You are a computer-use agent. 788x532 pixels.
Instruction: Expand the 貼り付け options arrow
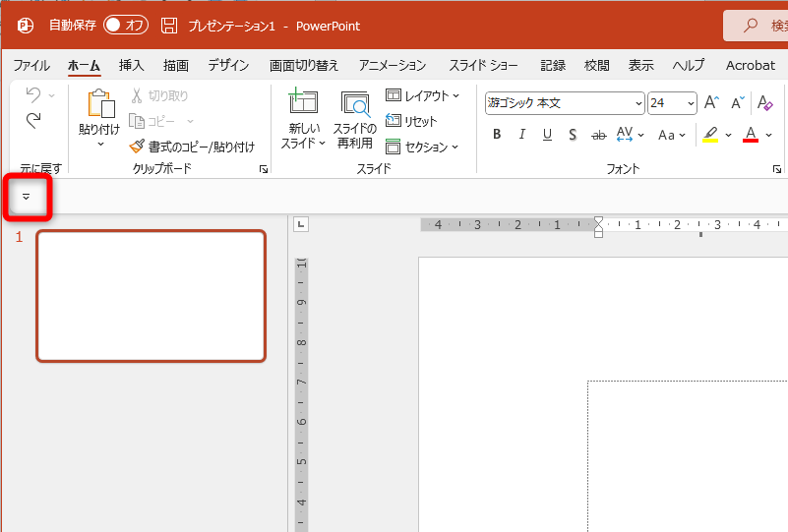pos(100,145)
